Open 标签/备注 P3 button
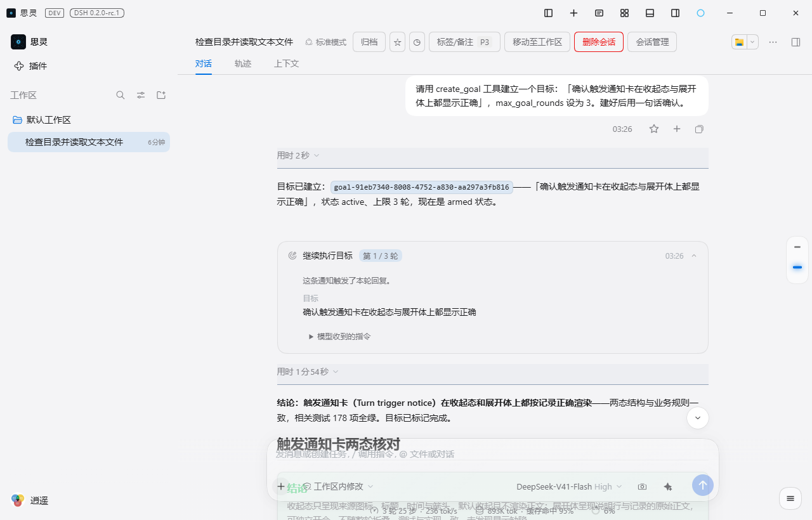 pyautogui.click(x=464, y=42)
